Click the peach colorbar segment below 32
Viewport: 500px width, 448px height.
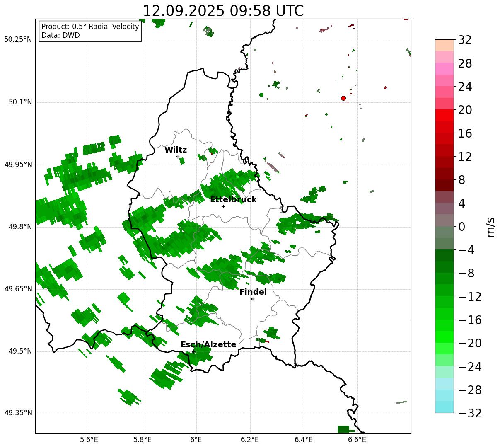(x=444, y=46)
